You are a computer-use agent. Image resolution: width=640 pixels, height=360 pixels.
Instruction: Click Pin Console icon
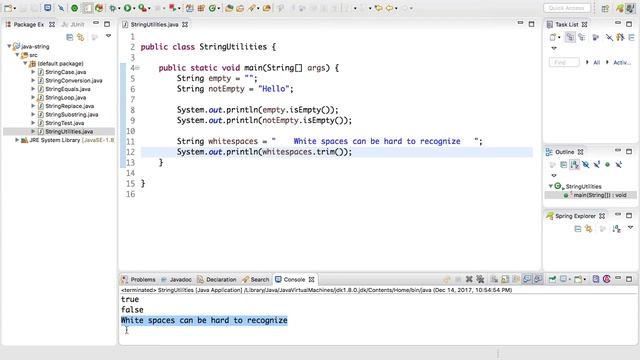tap(552, 279)
